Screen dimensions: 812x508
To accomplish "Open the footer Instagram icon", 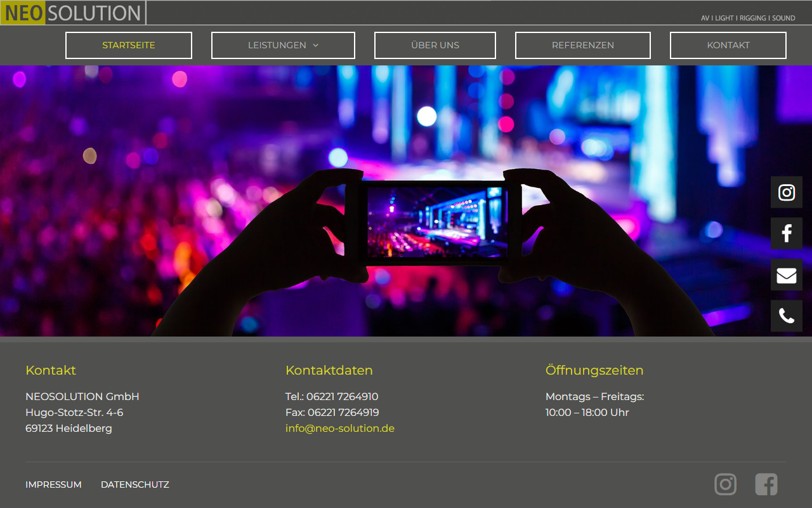I will 726,485.
